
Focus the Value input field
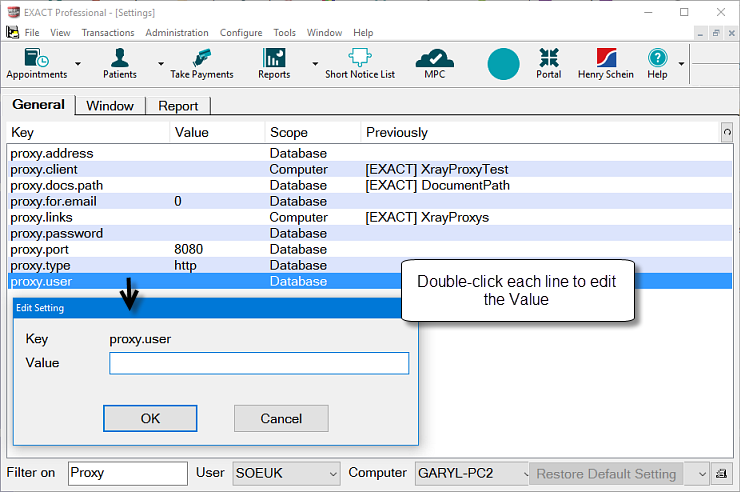[259, 363]
